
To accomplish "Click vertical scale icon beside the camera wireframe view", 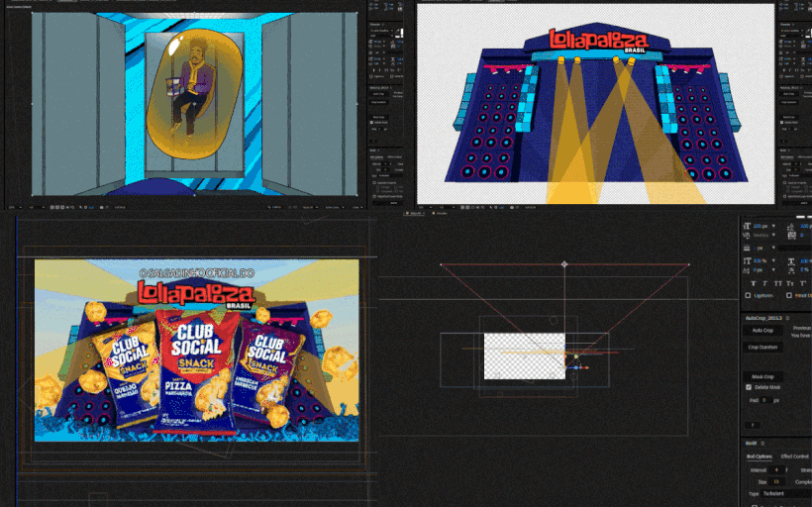I will pyautogui.click(x=747, y=261).
